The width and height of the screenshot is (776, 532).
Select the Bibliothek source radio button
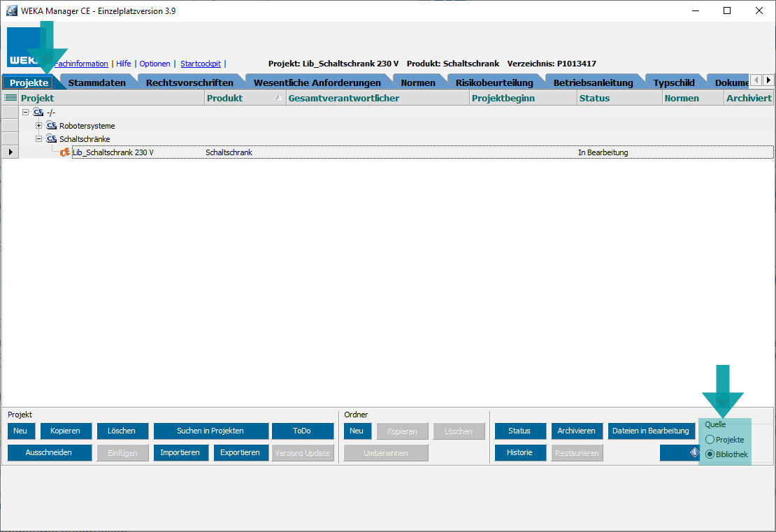click(x=710, y=454)
